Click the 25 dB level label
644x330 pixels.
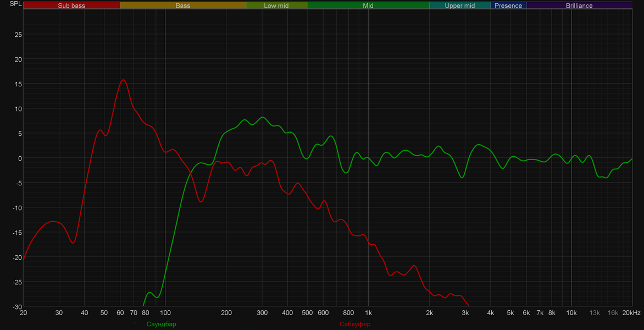coord(18,35)
